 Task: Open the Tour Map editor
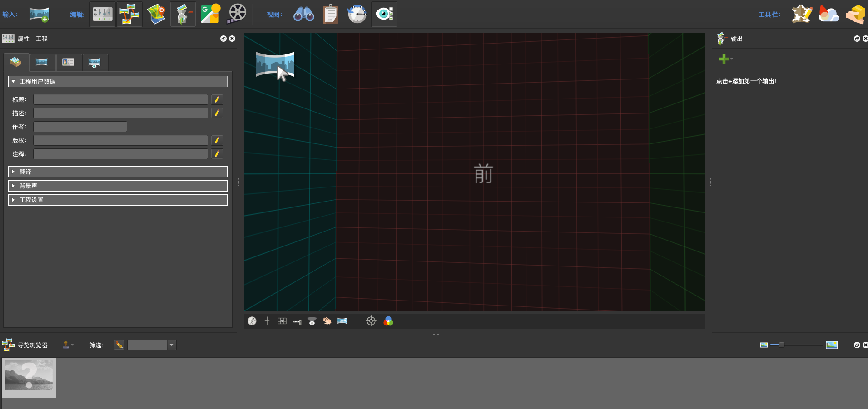click(156, 14)
